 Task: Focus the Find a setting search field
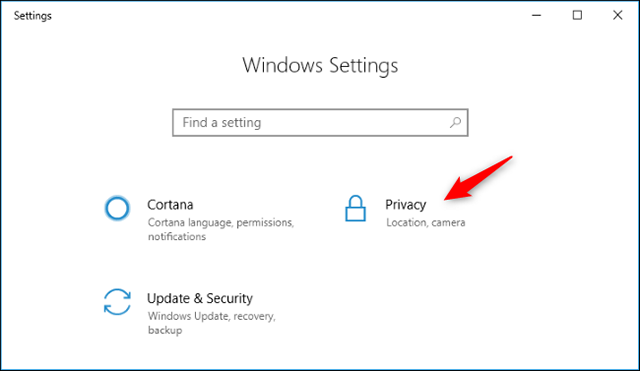[x=320, y=122]
